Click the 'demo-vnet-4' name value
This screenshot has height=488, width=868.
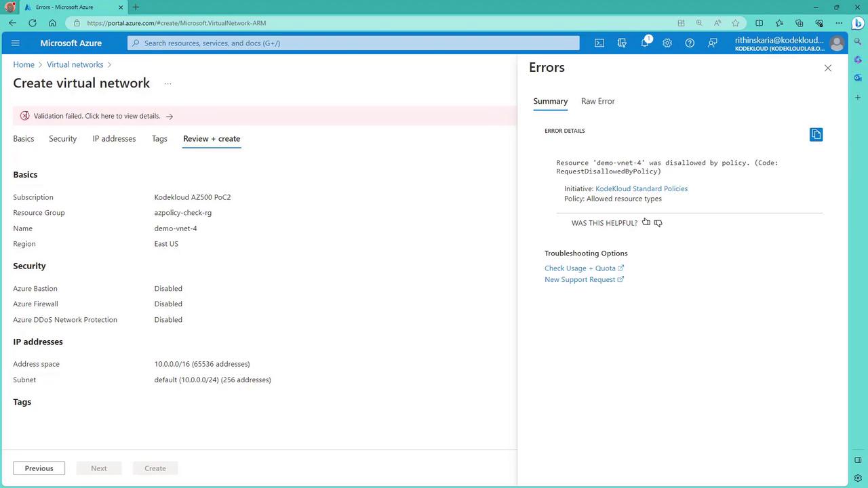(x=176, y=228)
